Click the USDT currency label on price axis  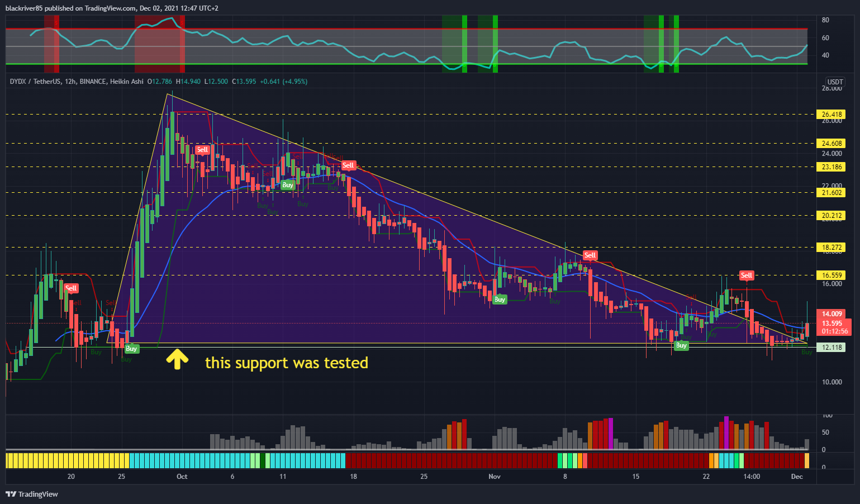835,82
